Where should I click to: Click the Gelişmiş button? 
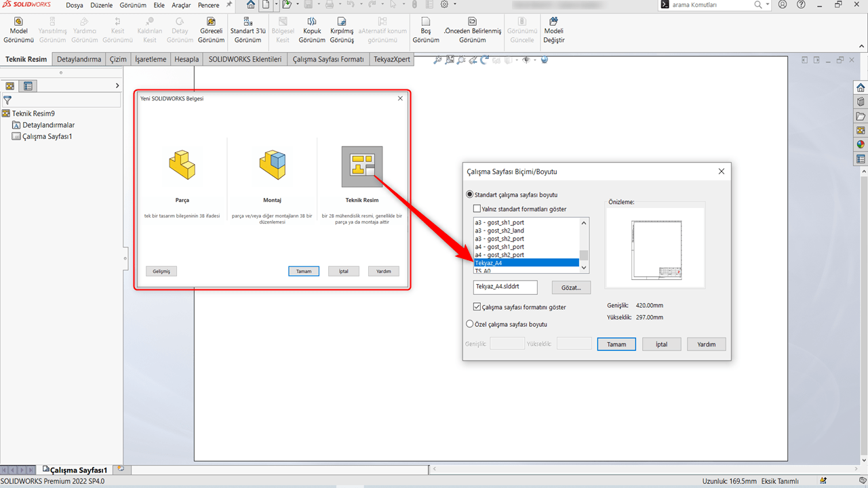click(161, 271)
